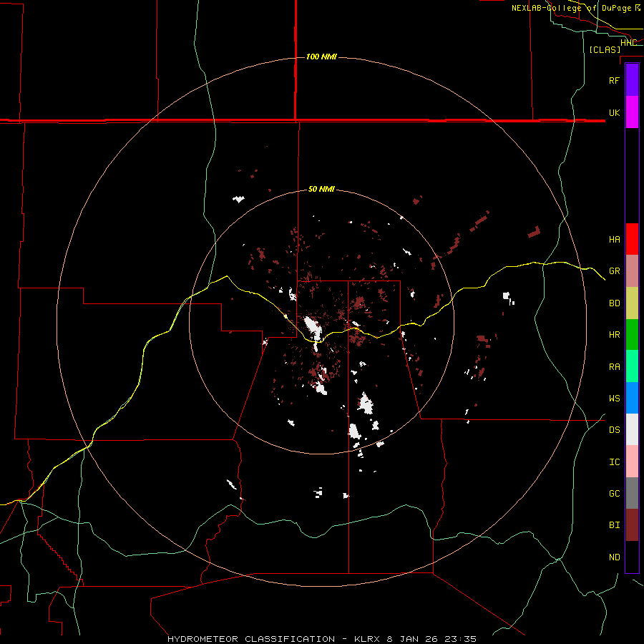Click the yellow BD legend swatch
The image size is (644, 644).
click(632, 303)
